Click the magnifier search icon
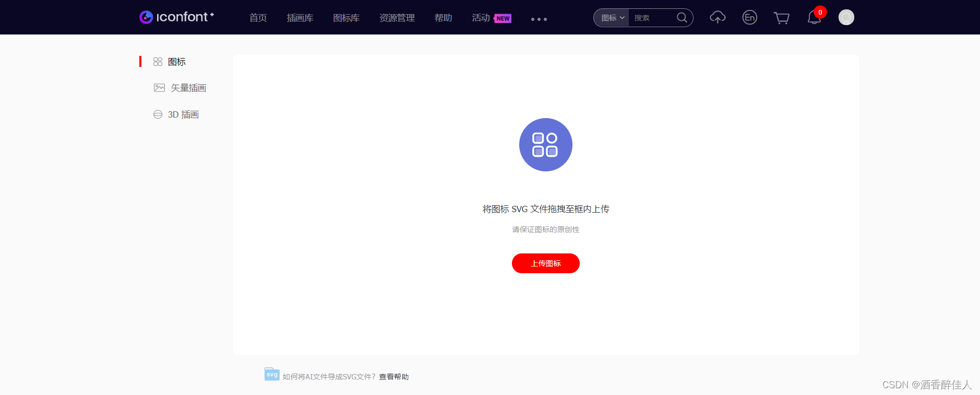Viewport: 980px width, 395px height. click(x=682, y=18)
